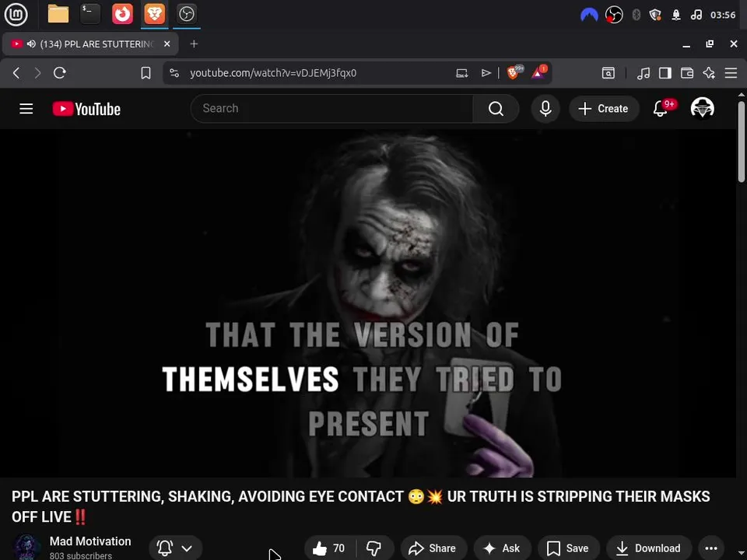Open the file manager folder icon
The height and width of the screenshot is (560, 747).
58,14
